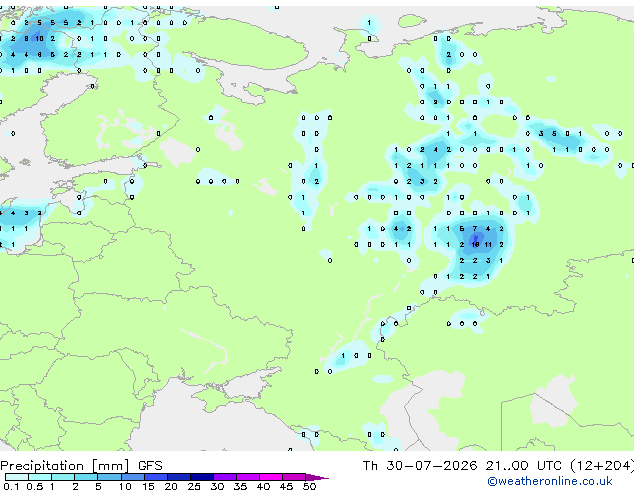Click the '45' legend scale label

coord(286,486)
